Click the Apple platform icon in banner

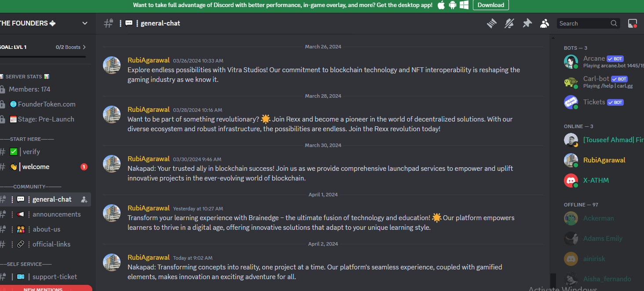pos(441,5)
